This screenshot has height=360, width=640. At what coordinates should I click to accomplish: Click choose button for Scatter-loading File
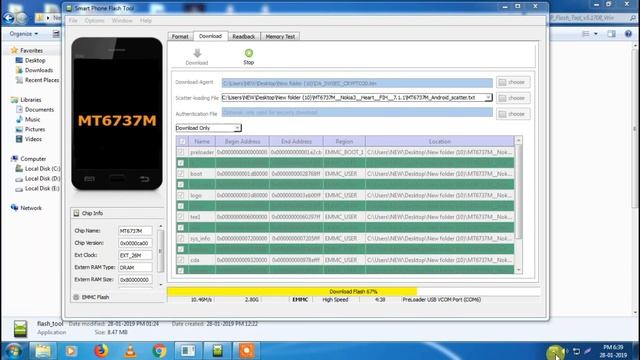coord(513,98)
